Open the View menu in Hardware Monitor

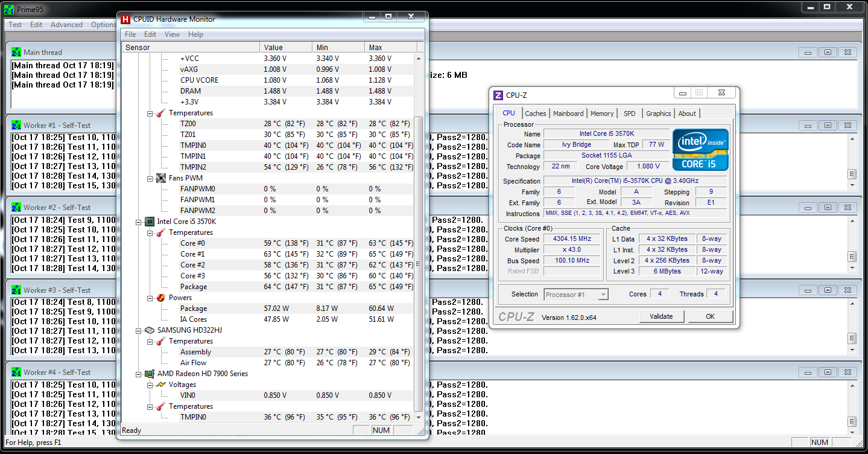172,34
